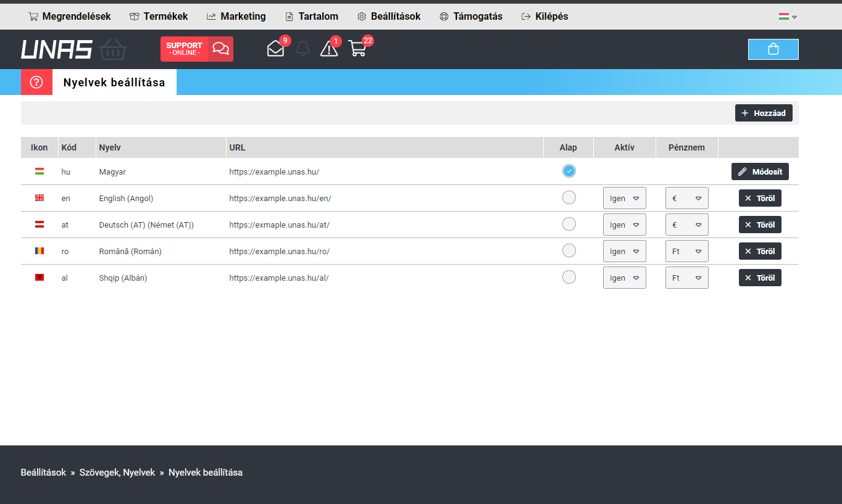This screenshot has width=842, height=504.
Task: Select Română as the base language
Action: pyautogui.click(x=569, y=250)
